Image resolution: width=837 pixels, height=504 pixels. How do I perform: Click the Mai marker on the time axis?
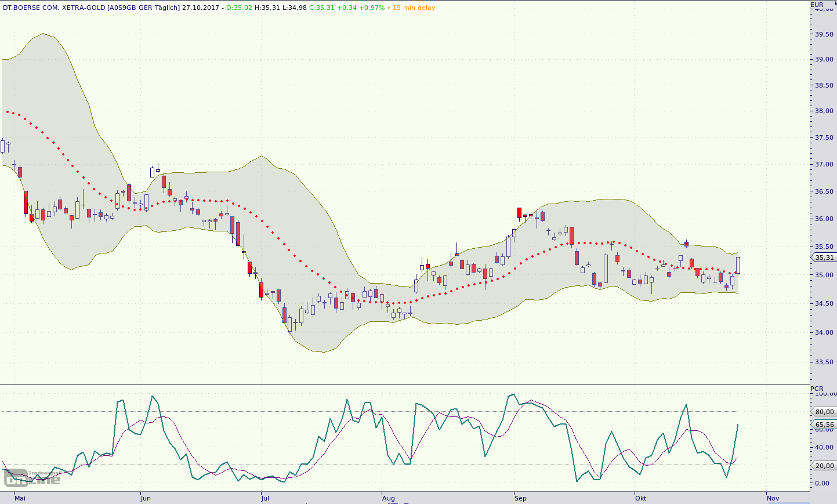[20, 498]
